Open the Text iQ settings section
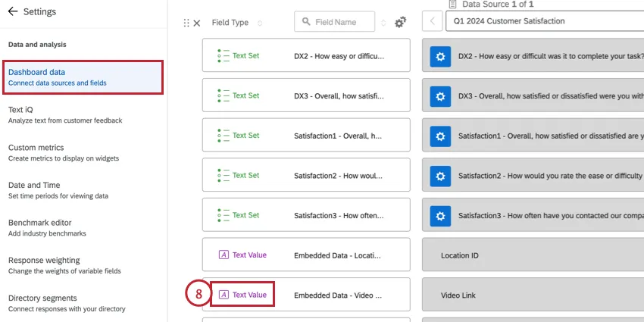Viewport: 644px width, 322px height. click(65, 114)
